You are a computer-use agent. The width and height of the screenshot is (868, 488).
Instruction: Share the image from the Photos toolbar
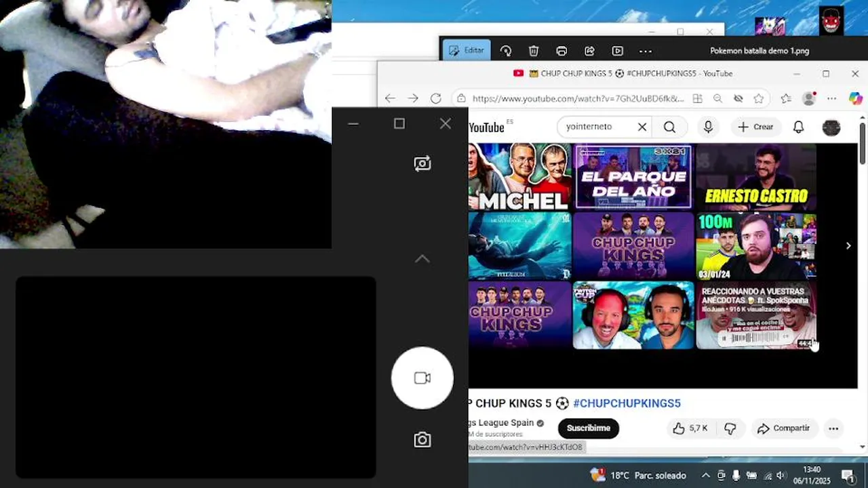[x=589, y=51]
